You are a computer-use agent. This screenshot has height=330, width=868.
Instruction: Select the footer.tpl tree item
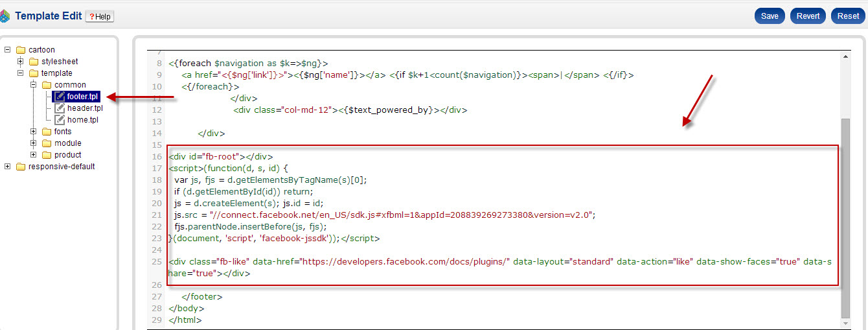click(82, 97)
